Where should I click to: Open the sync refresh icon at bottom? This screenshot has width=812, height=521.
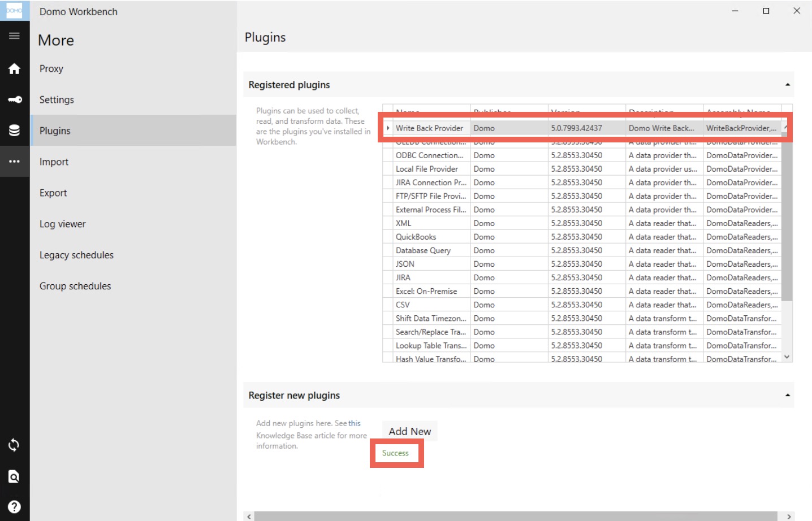pyautogui.click(x=14, y=445)
